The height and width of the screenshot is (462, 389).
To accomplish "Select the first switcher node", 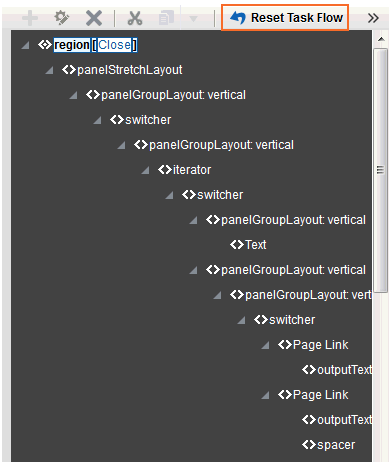I will coord(148,120).
